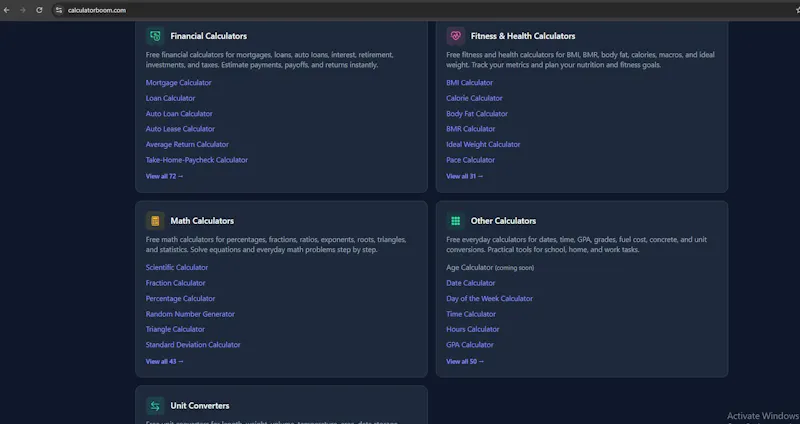Reload the page with refresh icon
800x424 pixels.
[39, 10]
